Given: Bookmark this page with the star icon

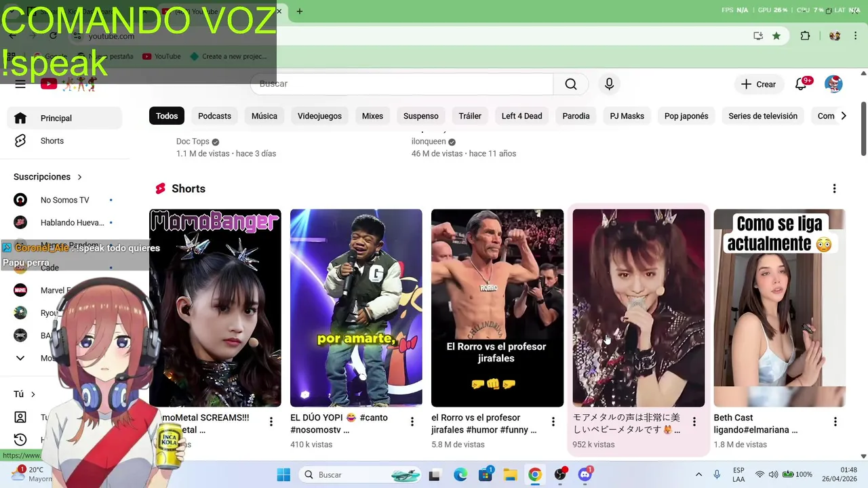Looking at the screenshot, I should pos(776,36).
